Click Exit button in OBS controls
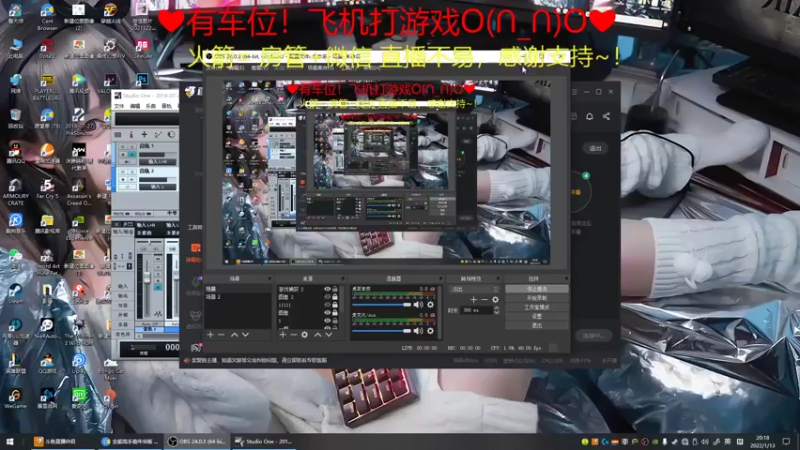800x450 pixels. point(537,325)
